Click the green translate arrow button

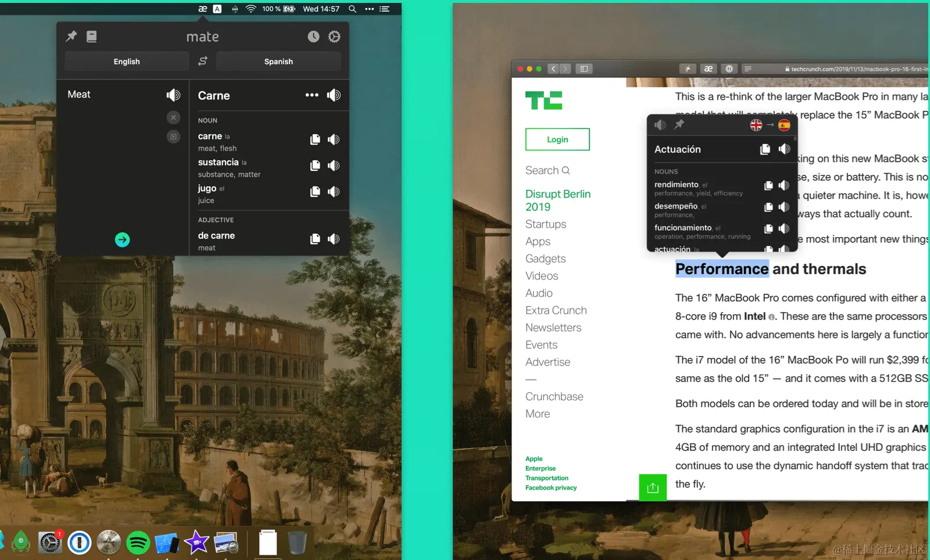(x=122, y=239)
